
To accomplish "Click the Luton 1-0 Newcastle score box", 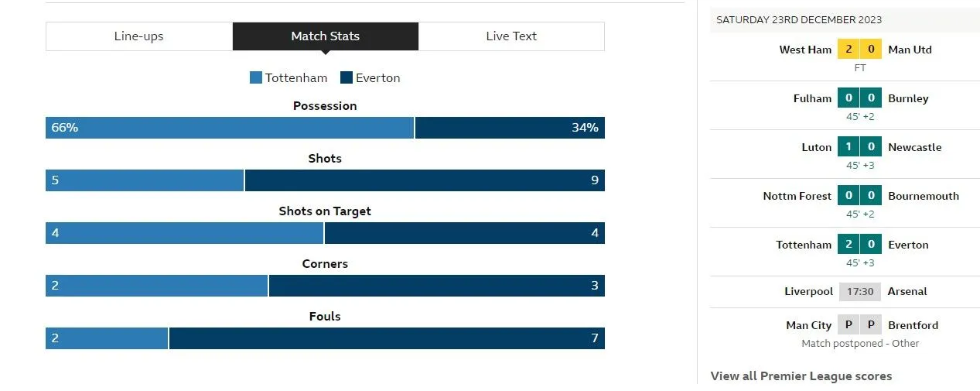I will point(859,147).
